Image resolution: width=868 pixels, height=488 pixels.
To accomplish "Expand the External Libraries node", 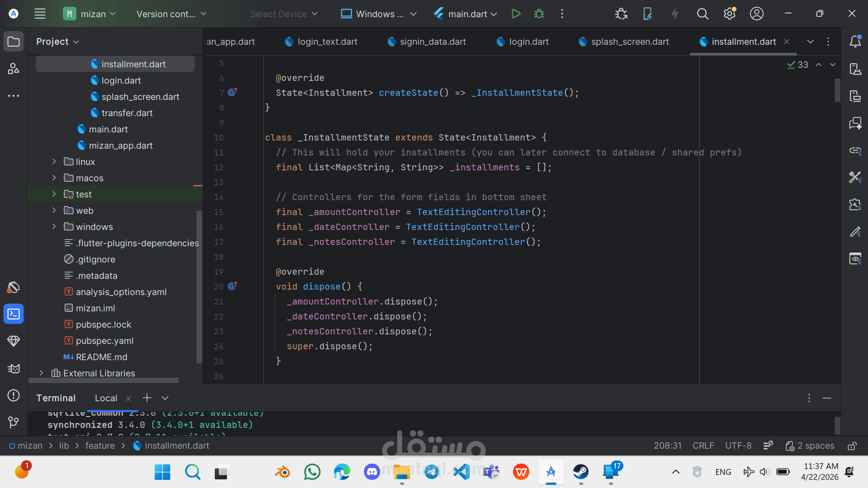I will pyautogui.click(x=41, y=373).
